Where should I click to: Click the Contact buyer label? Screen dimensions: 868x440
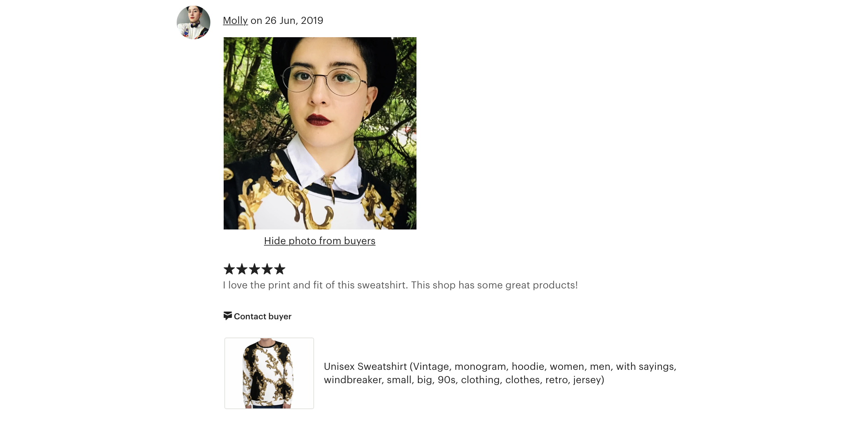[263, 316]
